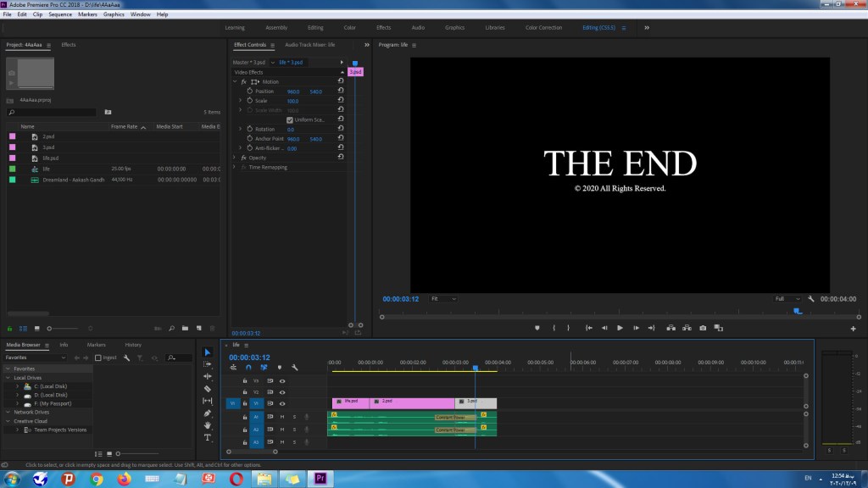Open the Sequence menu
Image resolution: width=868 pixels, height=488 pixels.
[x=60, y=14]
